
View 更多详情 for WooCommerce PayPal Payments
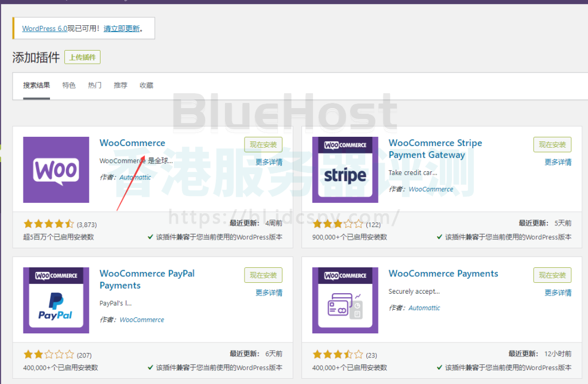[x=269, y=293]
